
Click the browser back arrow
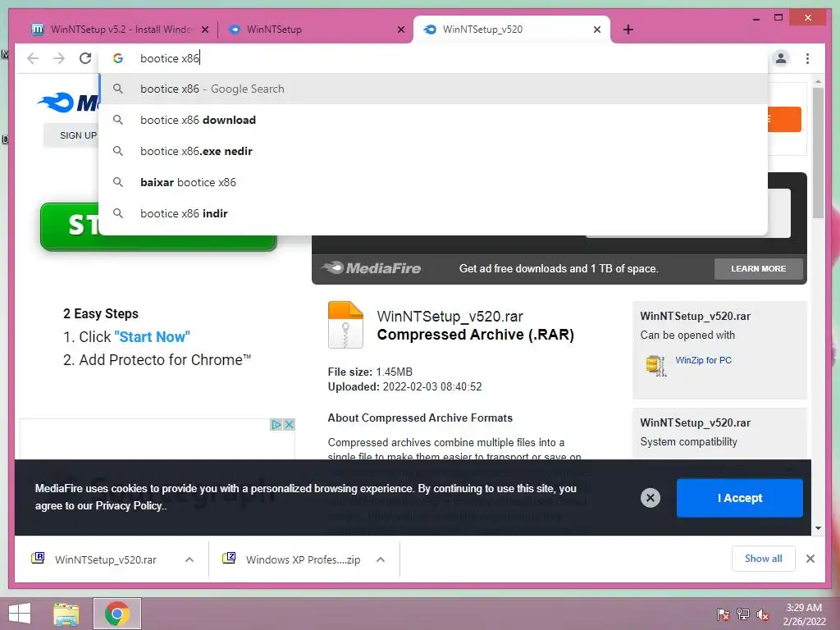[x=33, y=58]
